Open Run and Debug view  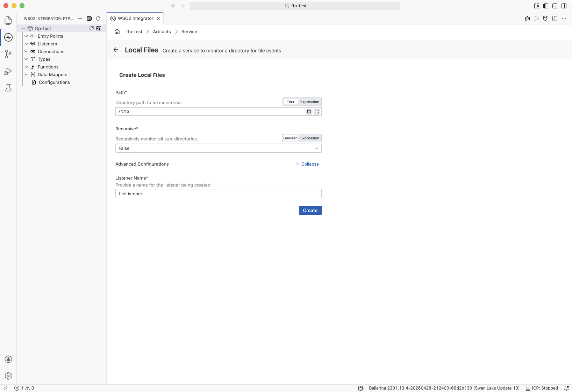click(8, 71)
